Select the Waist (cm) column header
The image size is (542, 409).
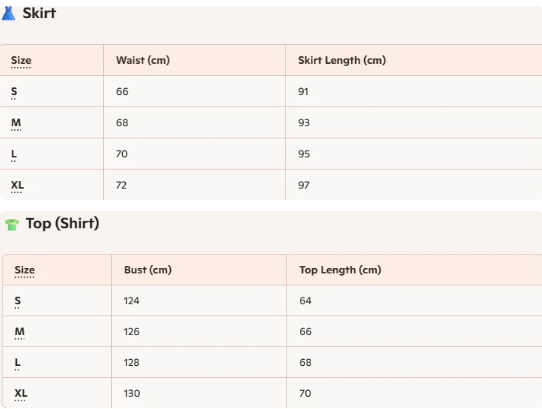(x=143, y=60)
